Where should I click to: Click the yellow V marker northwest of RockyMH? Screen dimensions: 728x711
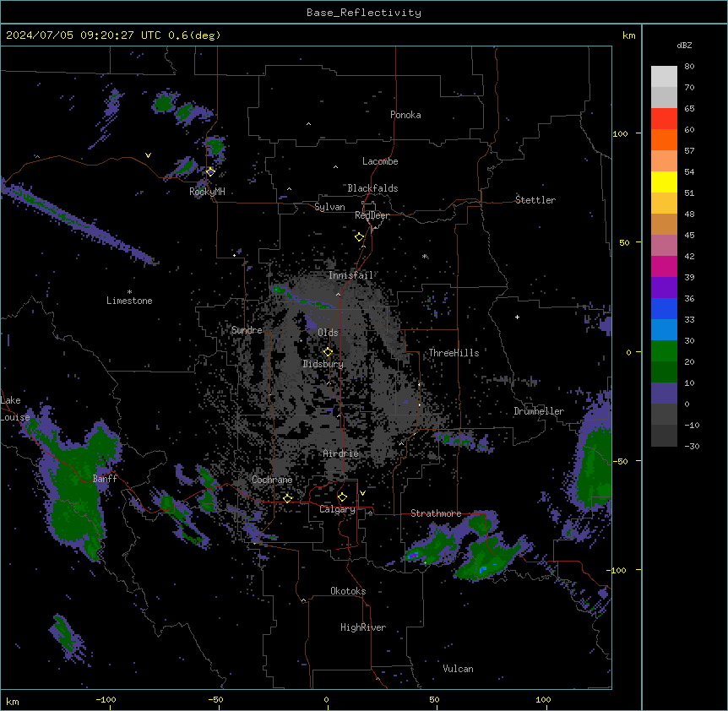(148, 155)
